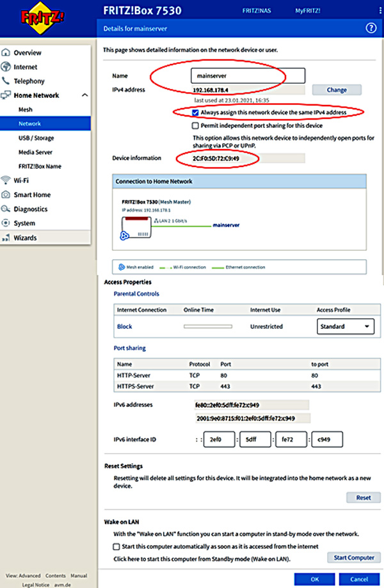Toggle Always assign same IPv4 address
Viewport: 384px width, 588px height.
coord(195,112)
